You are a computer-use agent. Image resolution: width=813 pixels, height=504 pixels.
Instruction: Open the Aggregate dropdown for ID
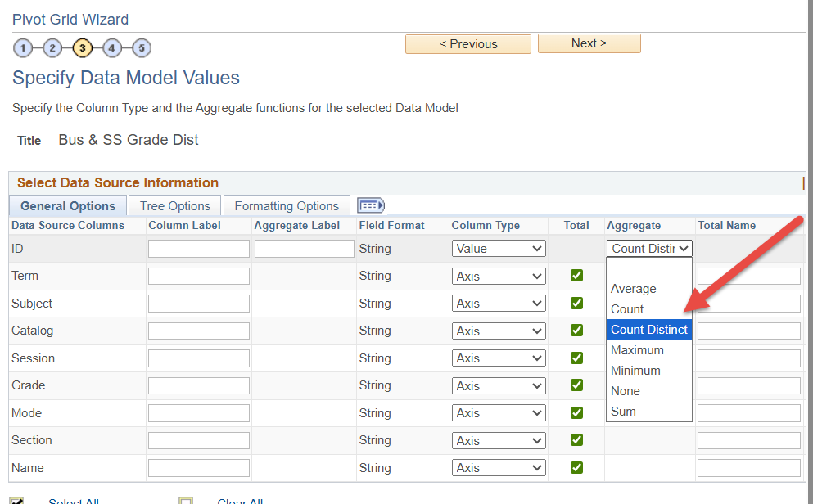pyautogui.click(x=650, y=249)
